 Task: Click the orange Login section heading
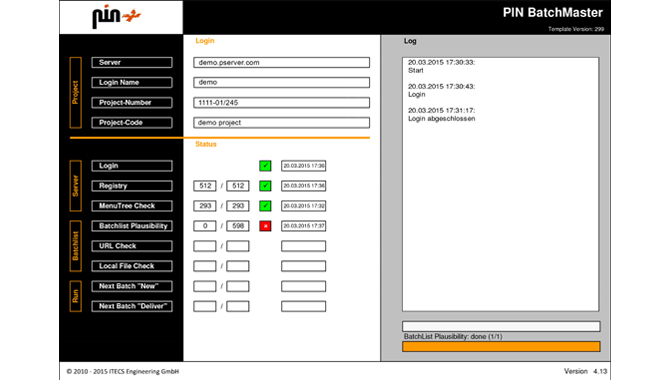click(x=205, y=41)
